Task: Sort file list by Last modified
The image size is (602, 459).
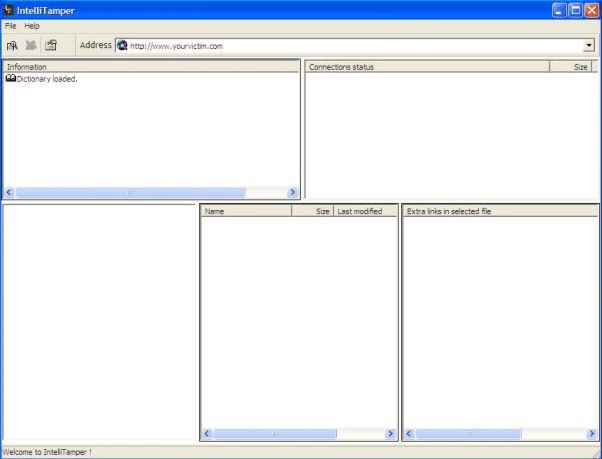Action: (x=365, y=211)
